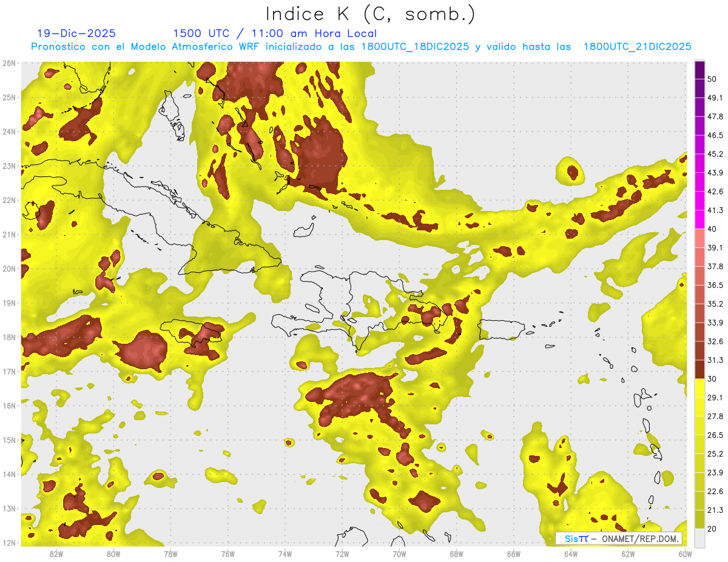This screenshot has height=562, width=728.
Task: Click the "70W" longitude label
Action: 399,554
